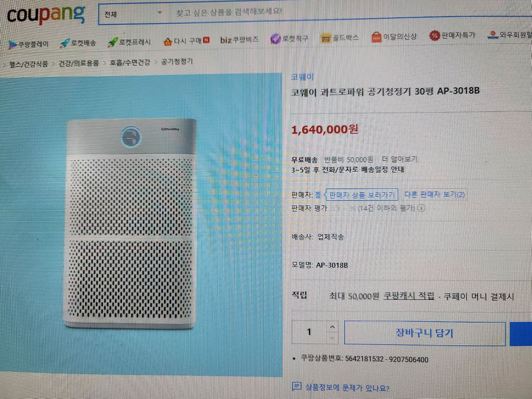Image resolution: width=532 pixels, height=399 pixels.
Task: Open 이달의신상 shopping bag icon
Action: (x=376, y=37)
